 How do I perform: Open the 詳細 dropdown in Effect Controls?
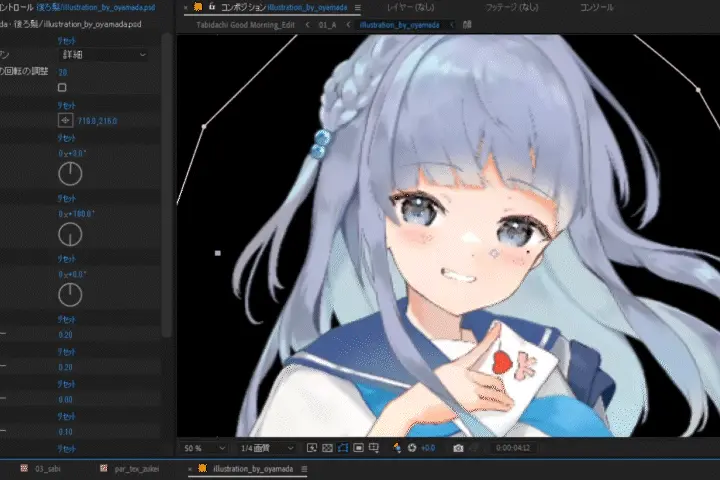tap(104, 55)
